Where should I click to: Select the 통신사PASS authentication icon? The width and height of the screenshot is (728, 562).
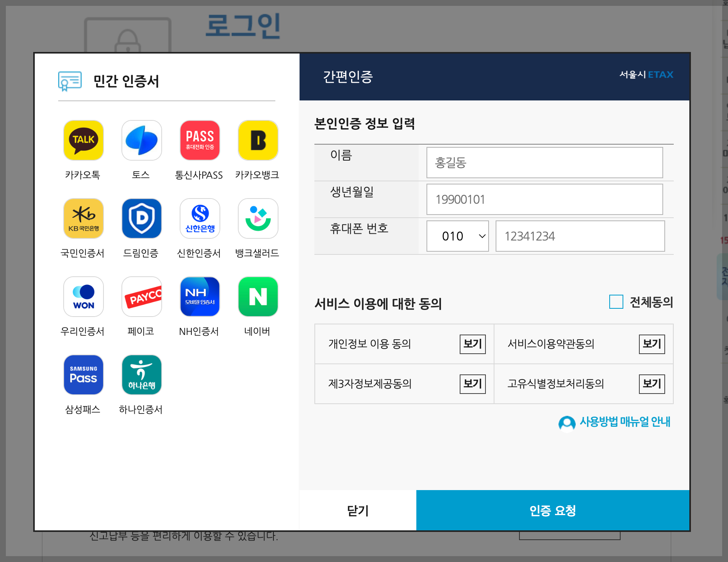pyautogui.click(x=200, y=140)
